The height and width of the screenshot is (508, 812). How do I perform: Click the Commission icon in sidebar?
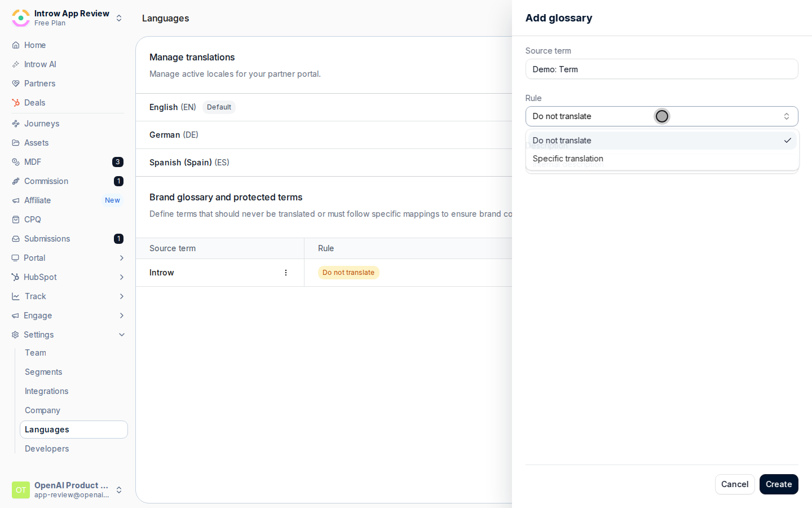coord(16,181)
